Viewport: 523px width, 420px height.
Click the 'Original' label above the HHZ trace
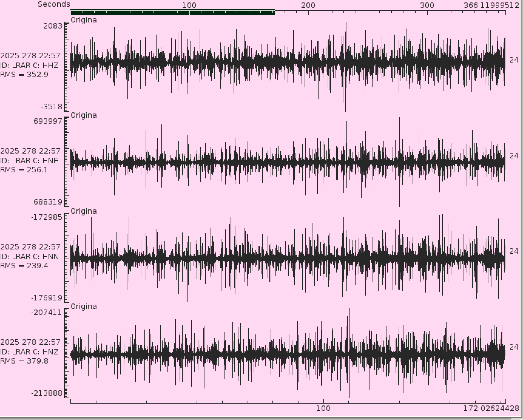point(85,20)
